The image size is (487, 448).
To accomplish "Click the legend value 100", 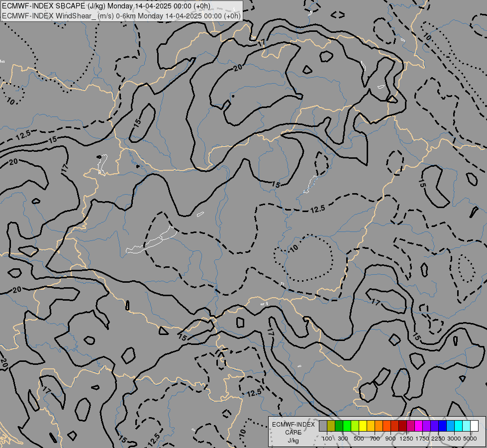I will coord(327,439).
